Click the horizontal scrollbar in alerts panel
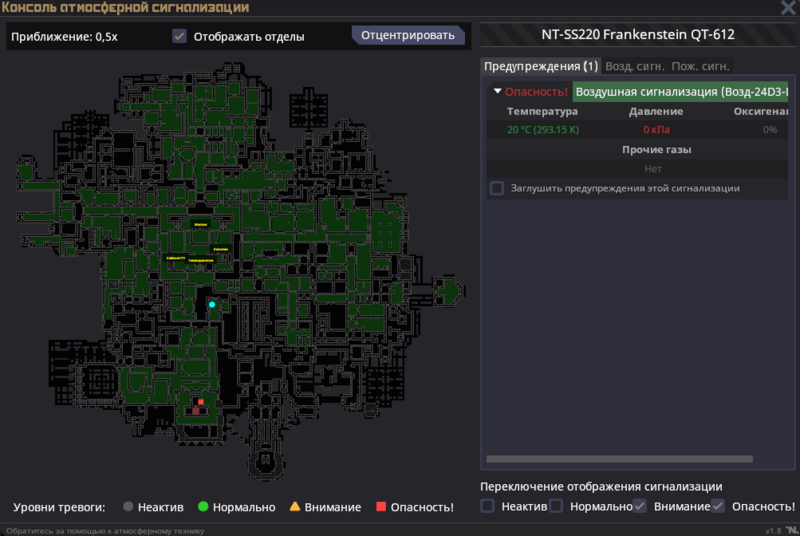The height and width of the screenshot is (536, 800). click(x=618, y=460)
